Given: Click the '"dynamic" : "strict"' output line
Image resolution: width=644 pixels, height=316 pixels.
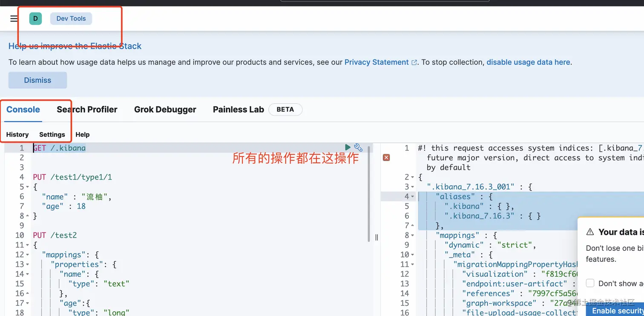Looking at the screenshot, I should (490, 245).
